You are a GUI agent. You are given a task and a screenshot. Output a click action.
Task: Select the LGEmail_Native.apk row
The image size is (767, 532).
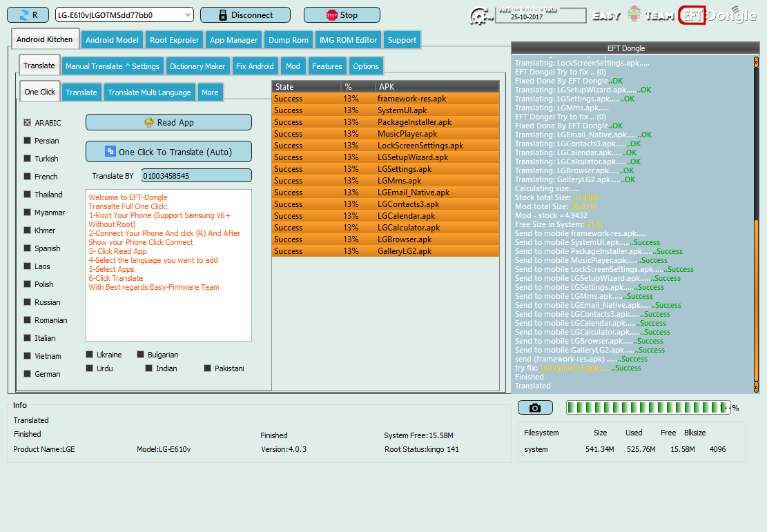pos(385,193)
